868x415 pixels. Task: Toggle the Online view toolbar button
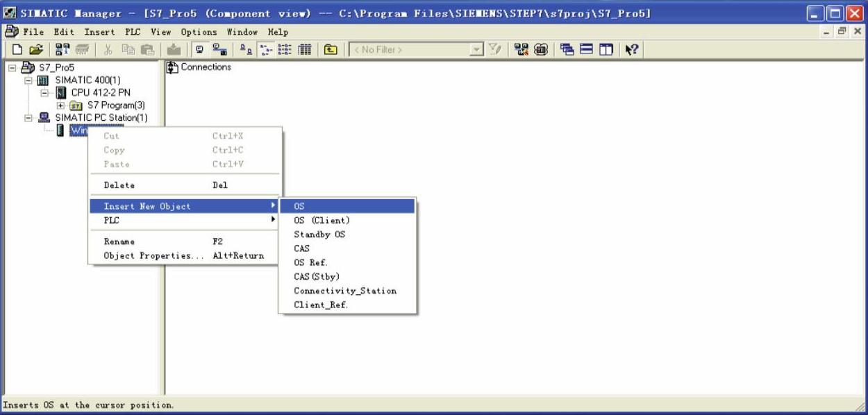click(x=217, y=50)
